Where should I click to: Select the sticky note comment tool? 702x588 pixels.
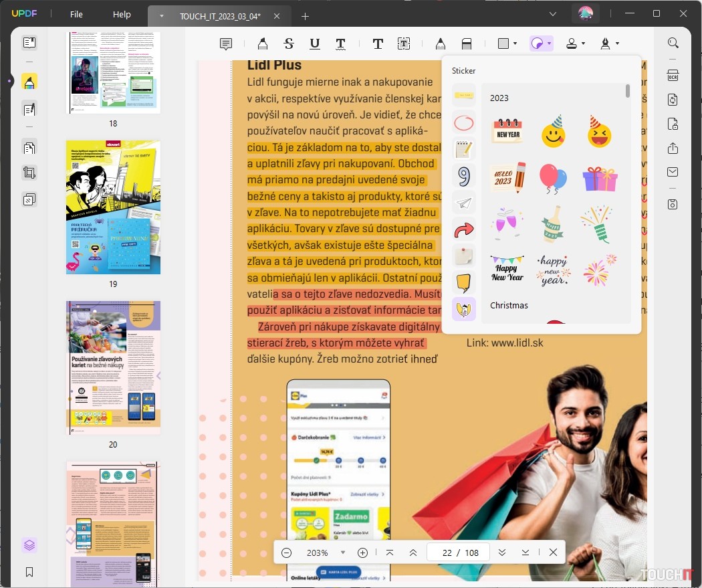[226, 44]
